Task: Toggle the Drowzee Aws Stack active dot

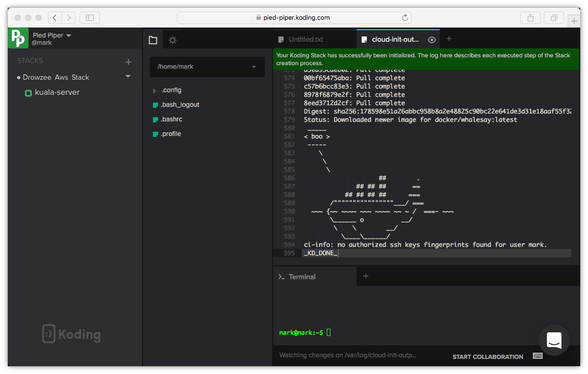Action: coord(18,77)
